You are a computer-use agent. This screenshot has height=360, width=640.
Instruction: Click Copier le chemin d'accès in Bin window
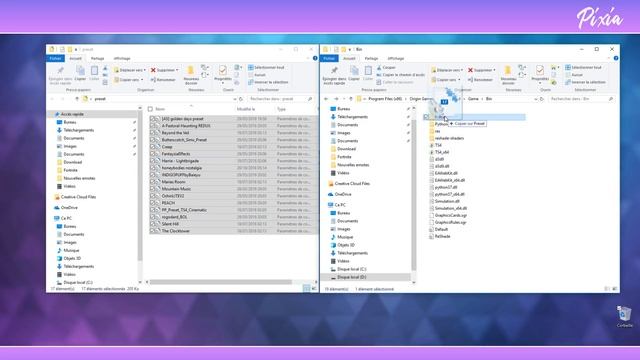[x=400, y=75]
